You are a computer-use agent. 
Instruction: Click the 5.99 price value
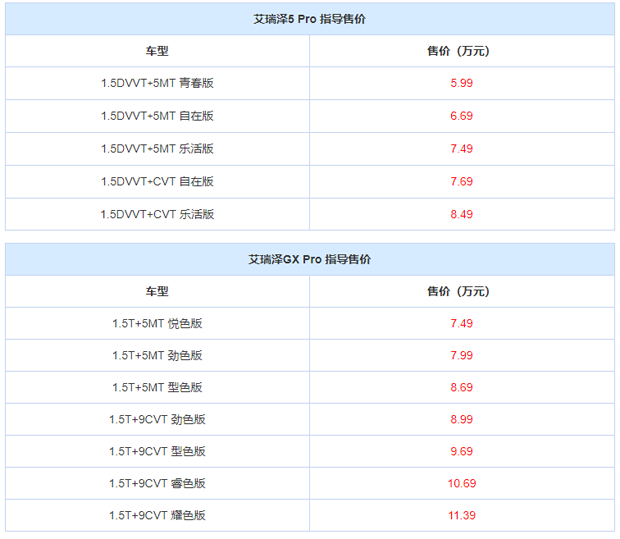tap(461, 83)
